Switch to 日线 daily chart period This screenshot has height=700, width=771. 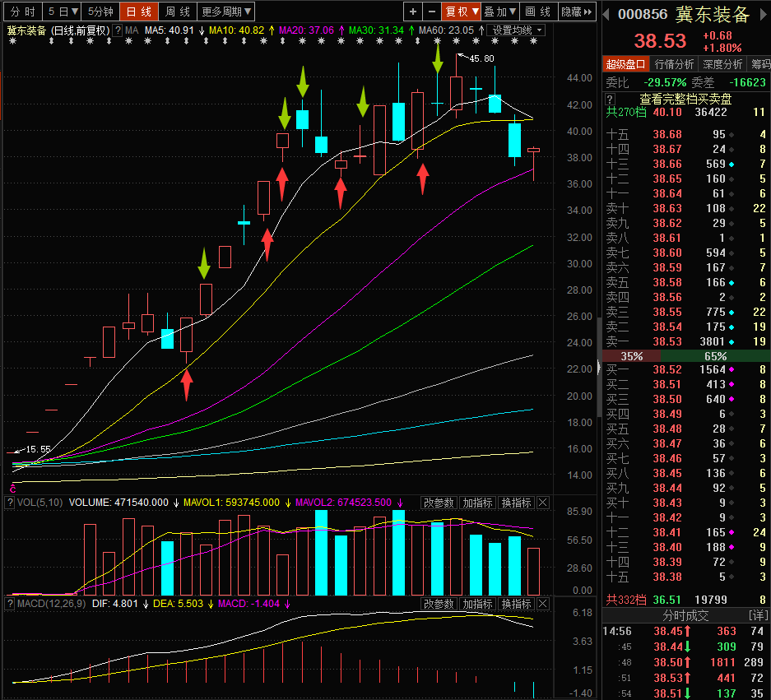(139, 12)
